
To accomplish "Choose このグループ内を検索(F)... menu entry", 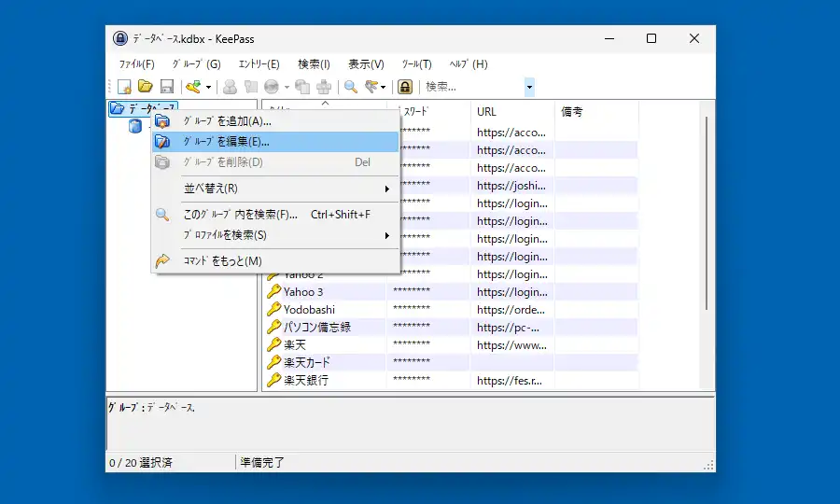I will pos(275,215).
